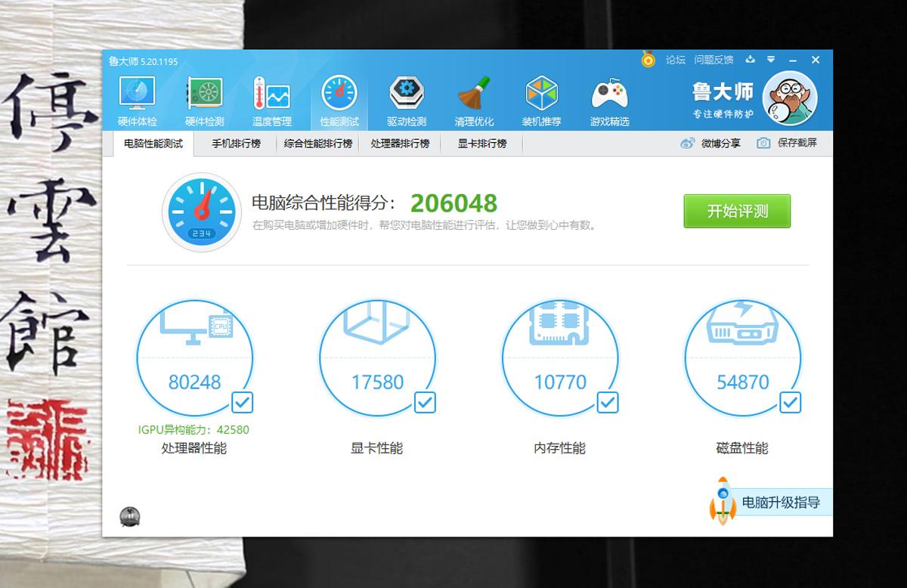Save a screenshot with 保存截屏
This screenshot has height=588, width=907.
point(787,143)
